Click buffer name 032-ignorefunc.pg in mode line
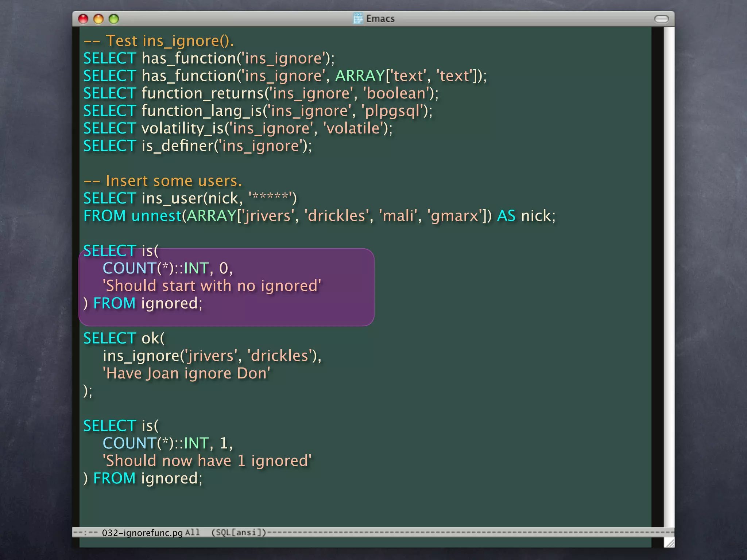 [x=142, y=533]
